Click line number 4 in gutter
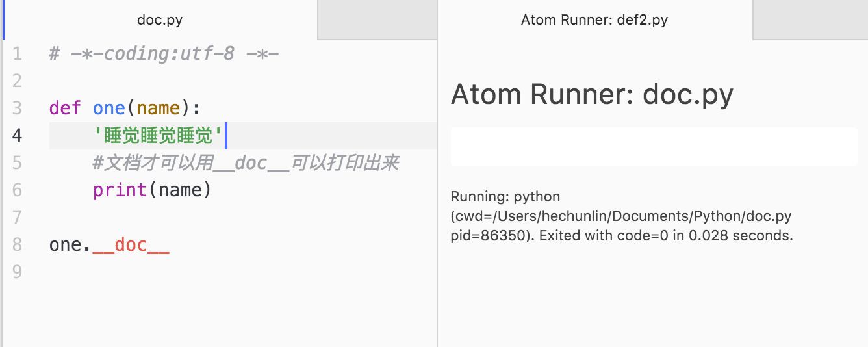This screenshot has width=868, height=347. click(17, 135)
